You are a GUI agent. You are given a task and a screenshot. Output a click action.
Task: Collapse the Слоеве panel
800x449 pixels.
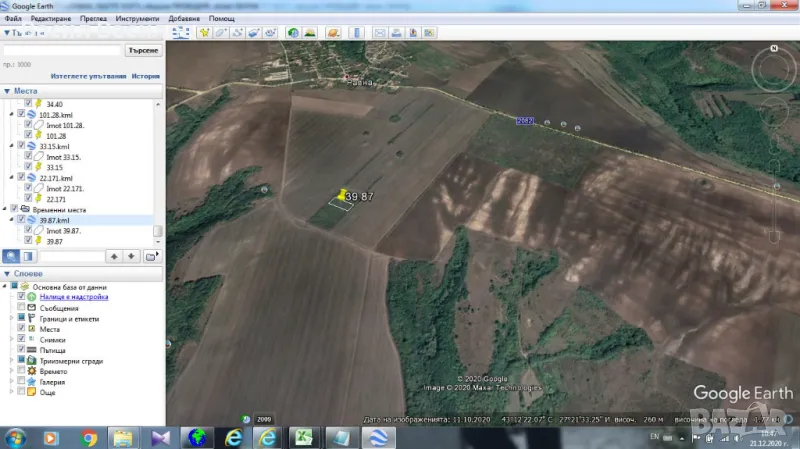click(7, 274)
